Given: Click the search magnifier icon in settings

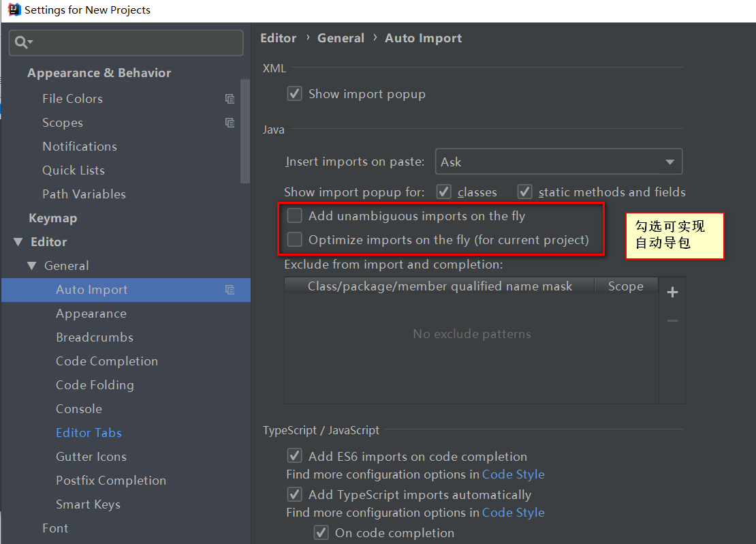Looking at the screenshot, I should [20, 42].
